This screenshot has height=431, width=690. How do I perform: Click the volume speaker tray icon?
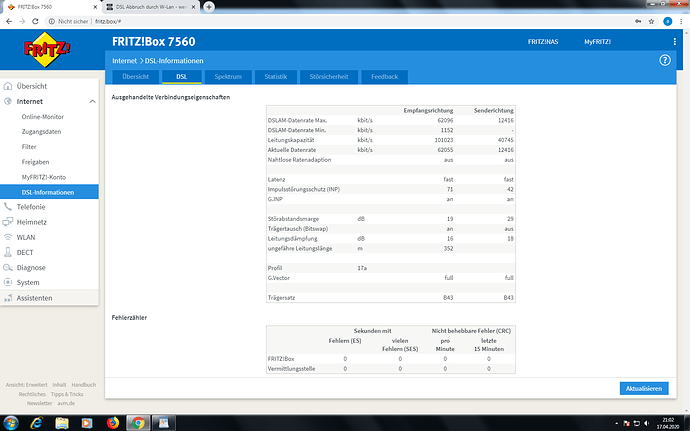click(646, 424)
